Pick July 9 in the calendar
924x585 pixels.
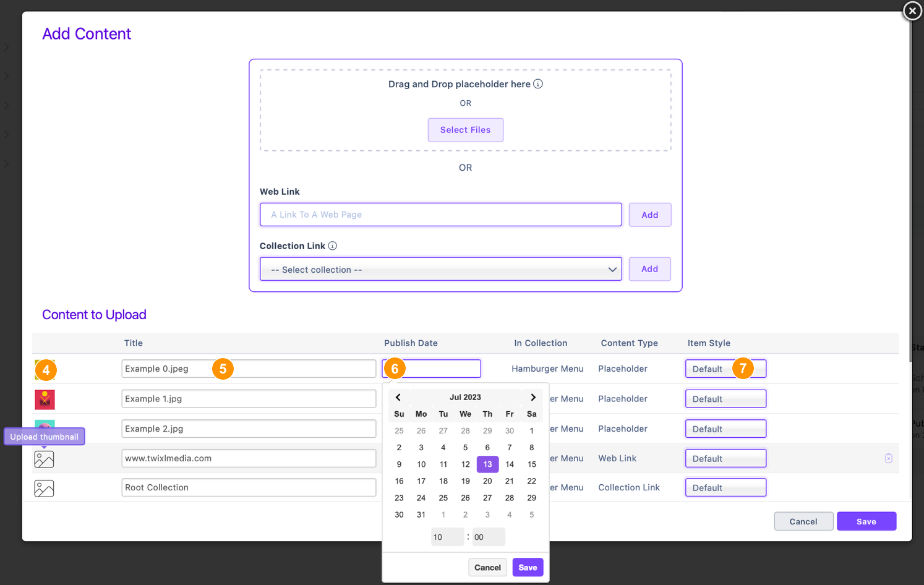(399, 464)
